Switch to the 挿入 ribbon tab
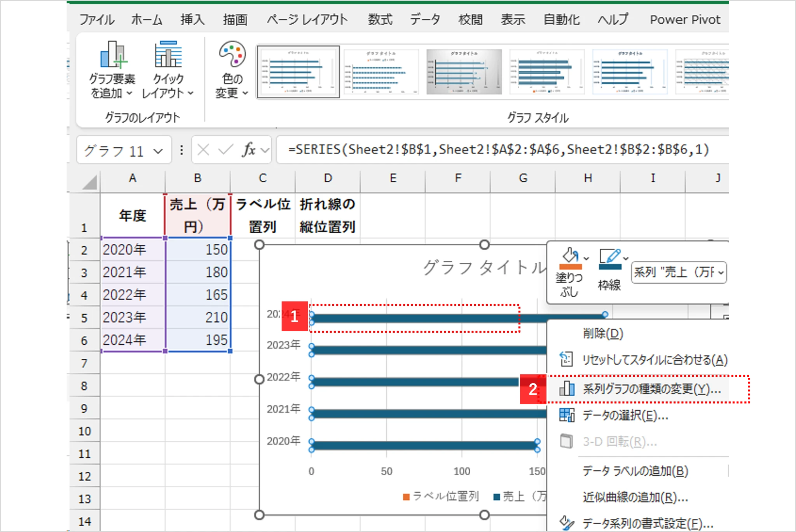 tap(194, 19)
